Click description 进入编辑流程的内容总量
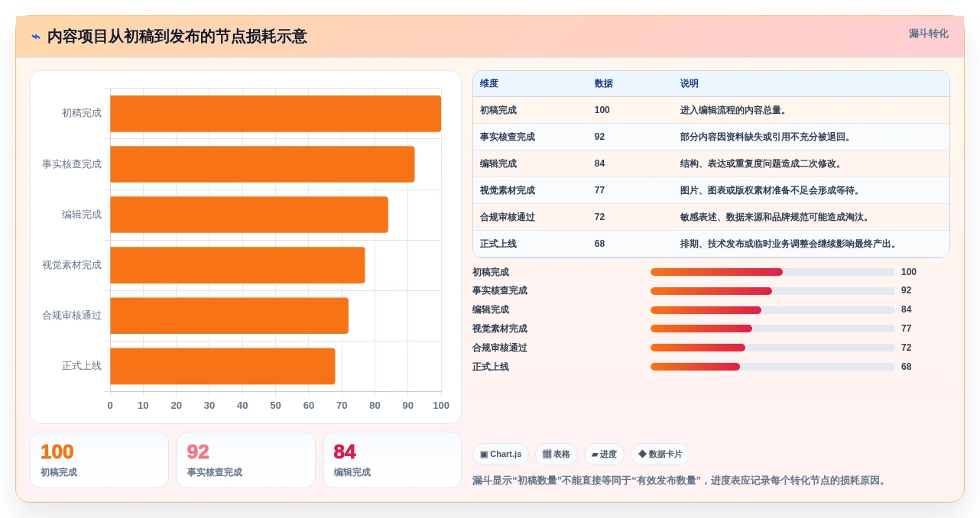Viewport: 980px width, 518px height. pos(734,110)
